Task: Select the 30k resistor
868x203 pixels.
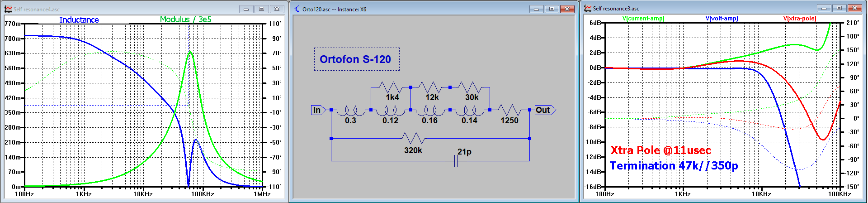Action: tap(470, 87)
